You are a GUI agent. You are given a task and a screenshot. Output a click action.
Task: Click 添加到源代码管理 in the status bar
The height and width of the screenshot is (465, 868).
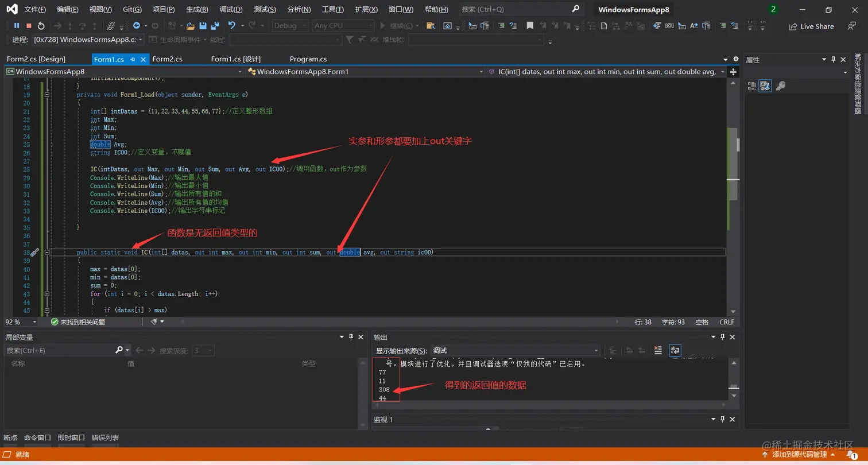click(x=799, y=455)
